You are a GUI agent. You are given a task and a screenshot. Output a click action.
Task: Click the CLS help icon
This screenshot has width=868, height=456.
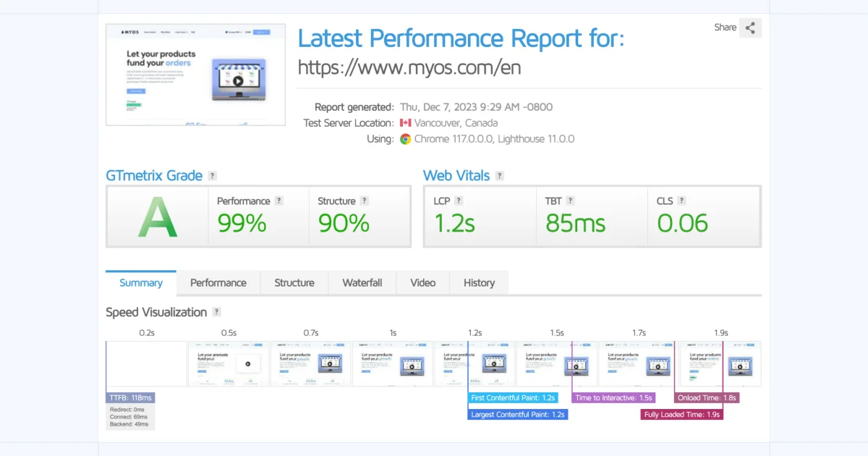point(681,201)
